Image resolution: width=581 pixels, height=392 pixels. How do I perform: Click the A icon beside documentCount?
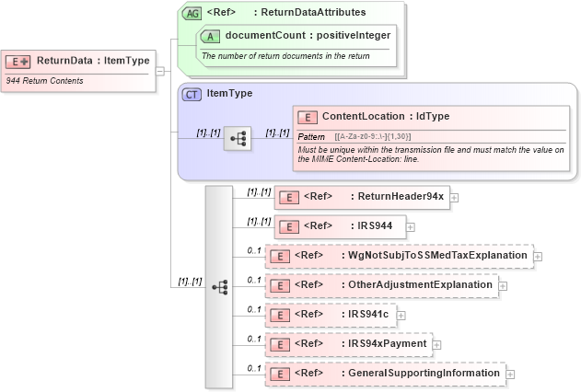(210, 37)
